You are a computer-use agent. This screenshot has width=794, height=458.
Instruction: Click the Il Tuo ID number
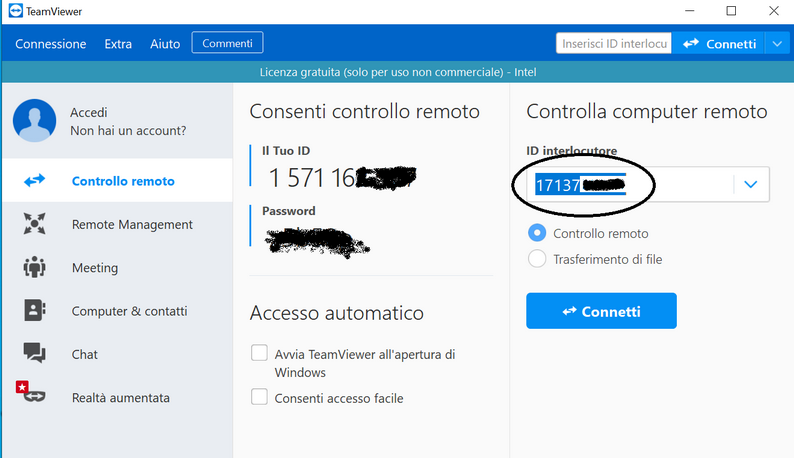point(342,177)
